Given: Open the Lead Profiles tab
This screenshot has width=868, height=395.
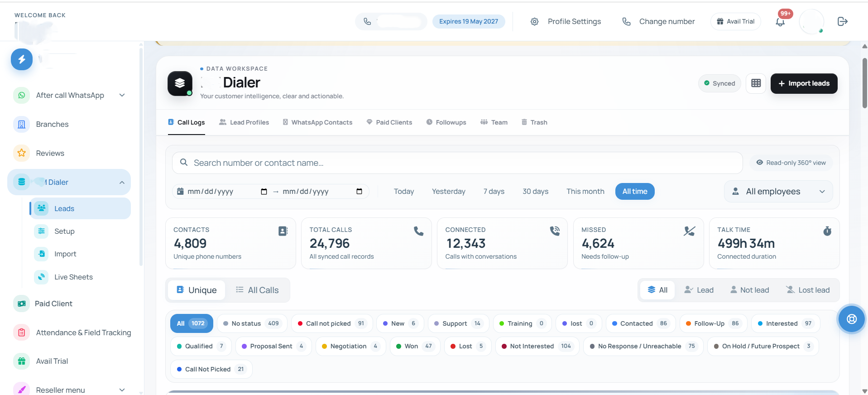Looking at the screenshot, I should [244, 122].
